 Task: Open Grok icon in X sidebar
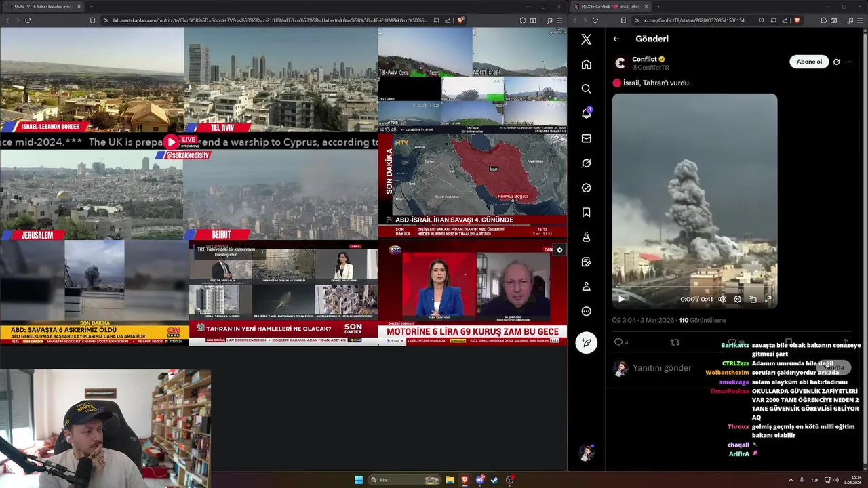coord(587,163)
